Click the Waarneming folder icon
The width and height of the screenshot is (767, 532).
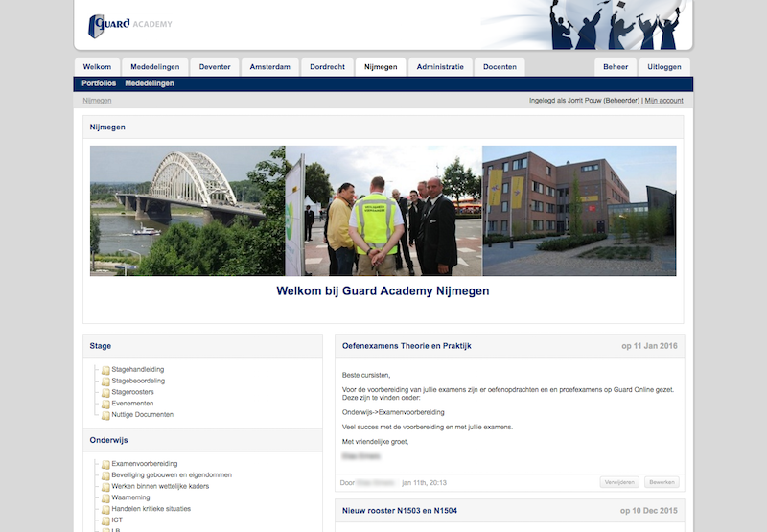pyautogui.click(x=105, y=497)
